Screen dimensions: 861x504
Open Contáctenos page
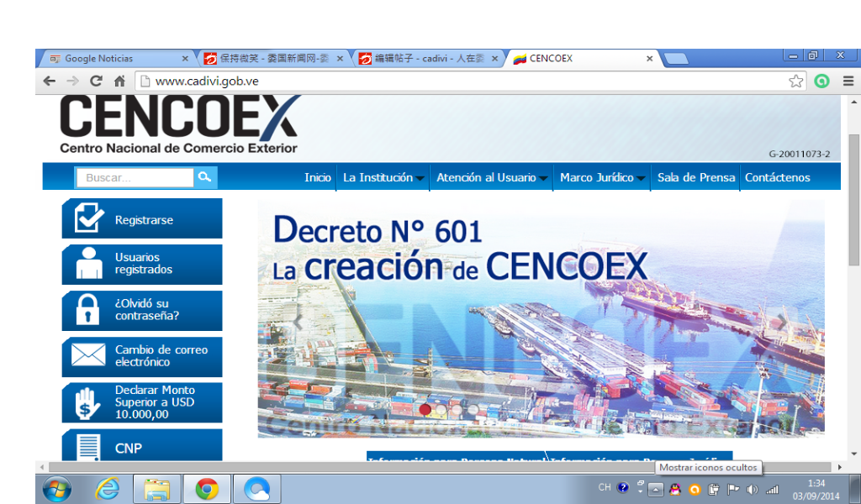777,177
